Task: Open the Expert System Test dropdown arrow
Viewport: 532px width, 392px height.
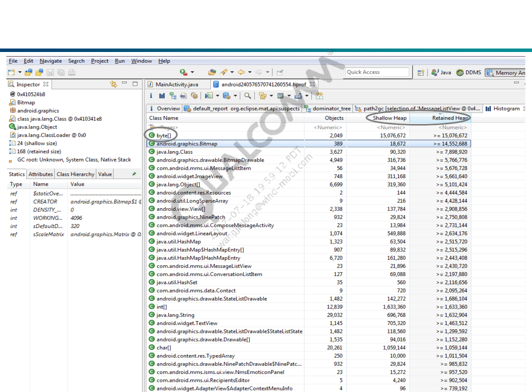Action: pos(217,95)
